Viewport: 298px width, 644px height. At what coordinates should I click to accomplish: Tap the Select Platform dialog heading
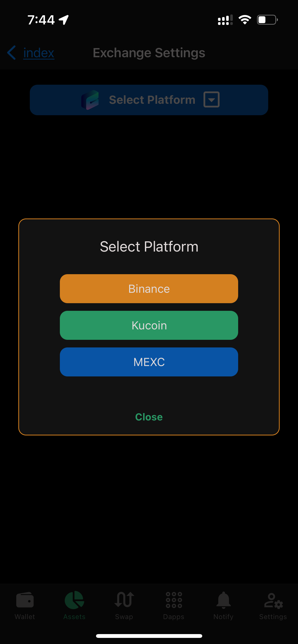[x=149, y=246]
